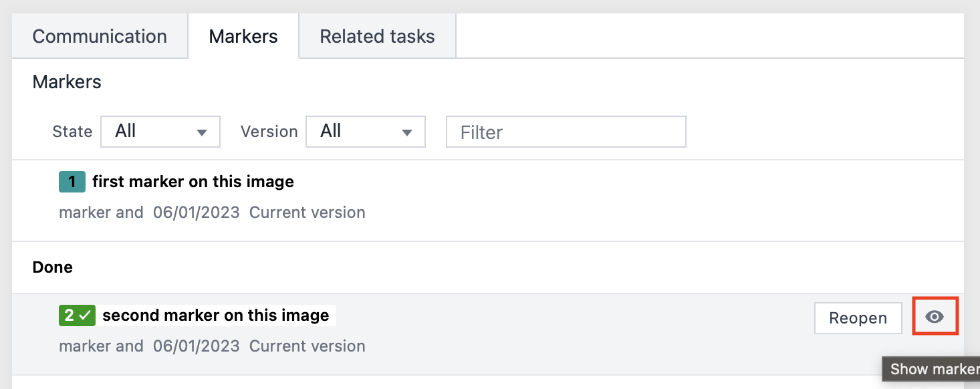Click the Reopen button for marker 2

(858, 318)
